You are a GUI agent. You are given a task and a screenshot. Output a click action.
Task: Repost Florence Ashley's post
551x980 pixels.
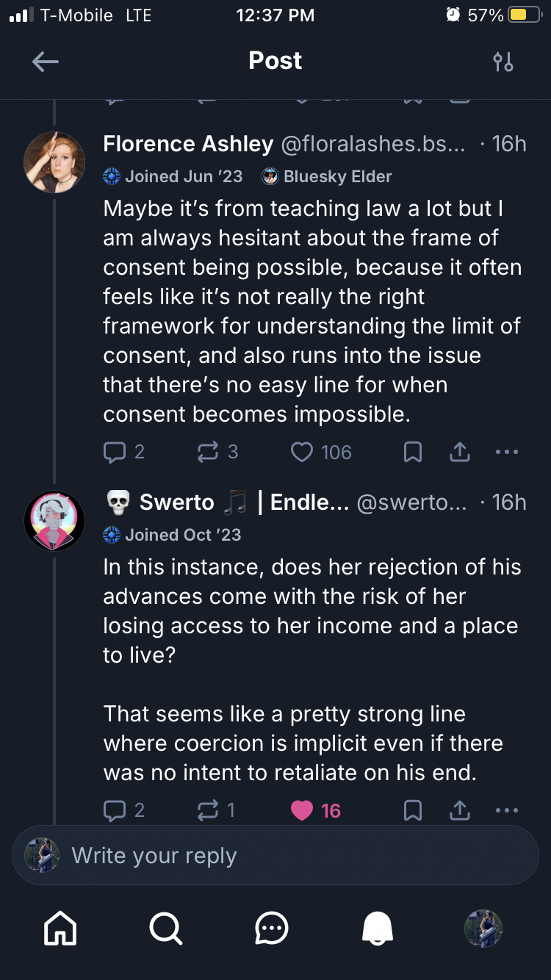pos(208,452)
